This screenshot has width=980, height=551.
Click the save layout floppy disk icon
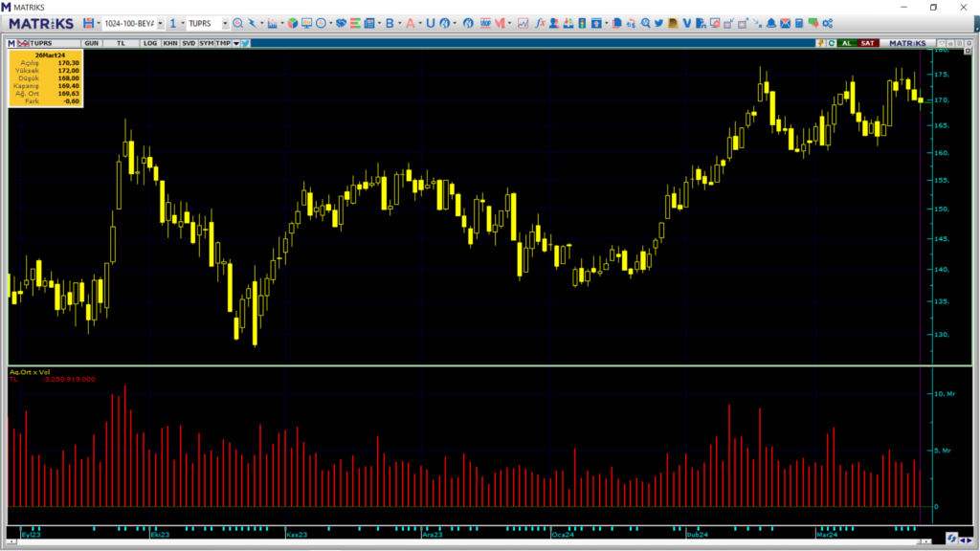pyautogui.click(x=88, y=23)
